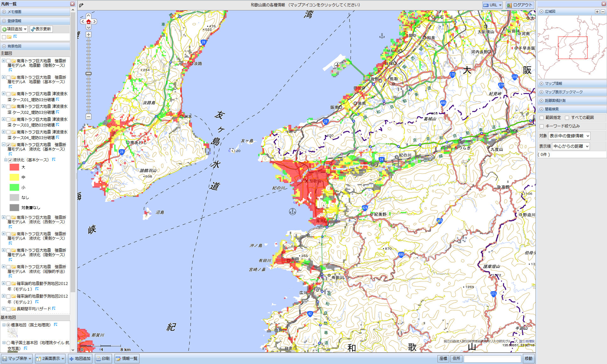This screenshot has width=607, height=364.
Task: Zoom in with the map plus button
Action: tap(89, 34)
